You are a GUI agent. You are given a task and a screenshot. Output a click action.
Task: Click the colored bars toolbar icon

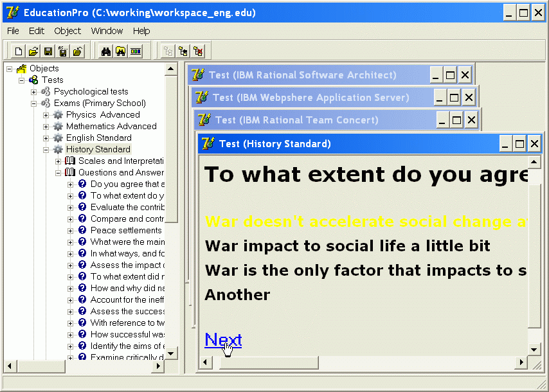point(136,51)
